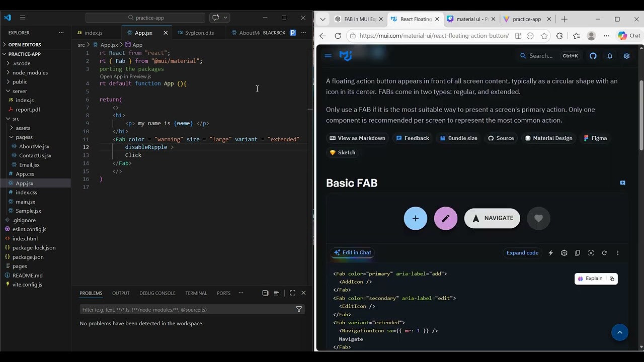This screenshot has width=644, height=362.
Task: Open the browser tab list dropdown arrow
Action: 323,19
